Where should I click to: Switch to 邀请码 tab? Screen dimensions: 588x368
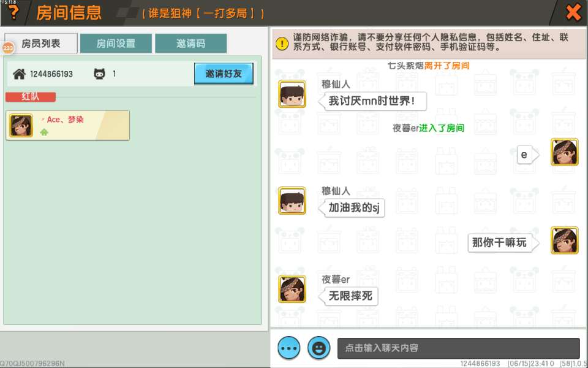point(190,44)
